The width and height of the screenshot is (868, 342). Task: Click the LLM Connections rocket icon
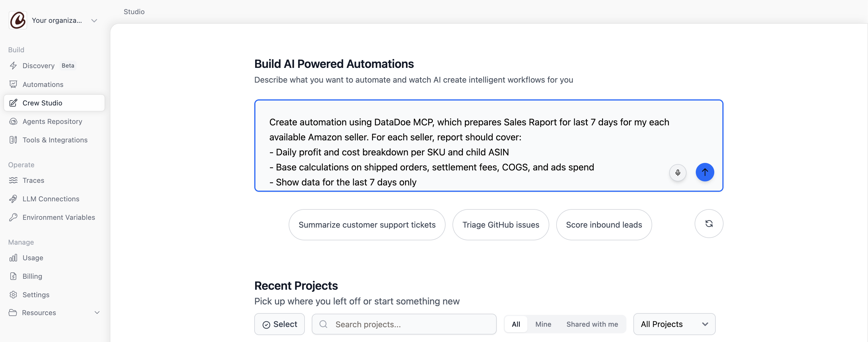(13, 199)
